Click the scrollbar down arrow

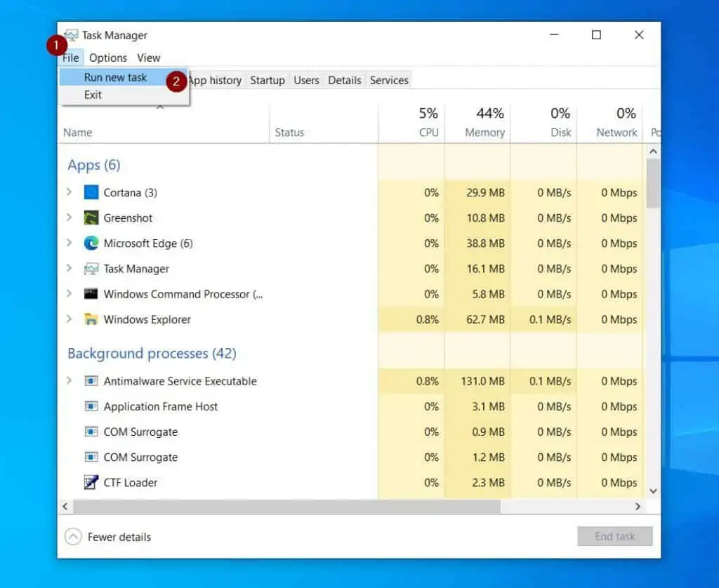tap(653, 490)
